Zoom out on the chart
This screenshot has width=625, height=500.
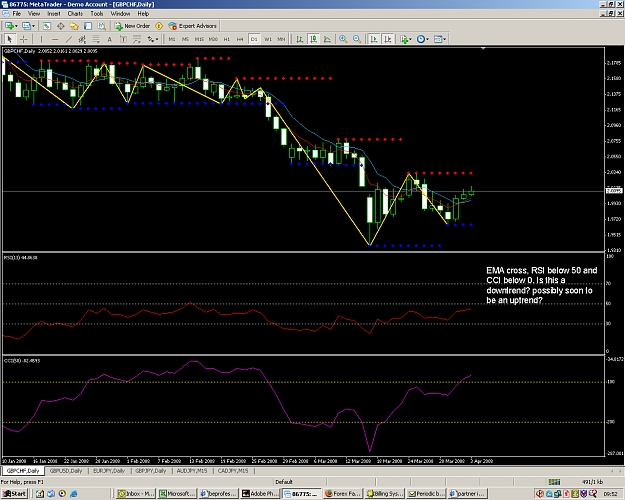[357, 39]
